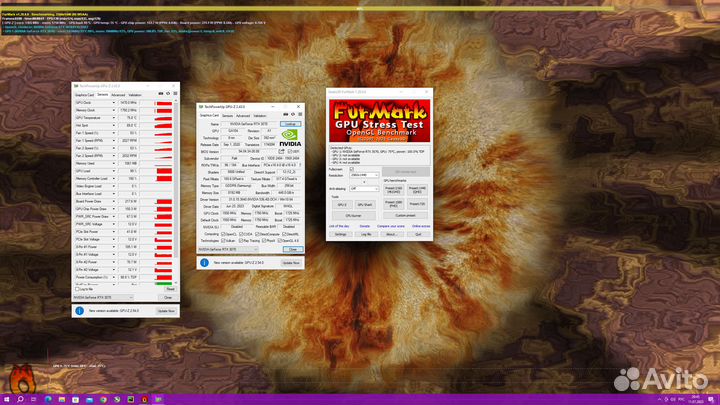Click the question mark beside Bus Interface

(300, 165)
